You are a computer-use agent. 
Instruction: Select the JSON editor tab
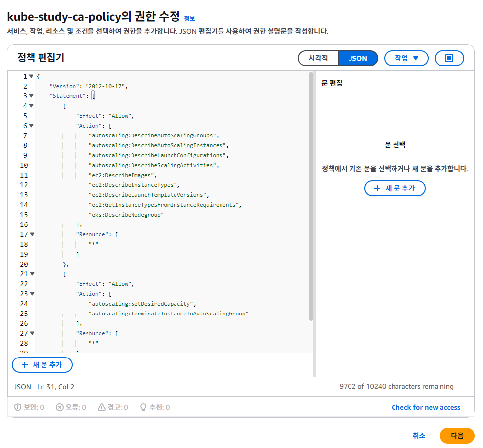[x=358, y=58]
